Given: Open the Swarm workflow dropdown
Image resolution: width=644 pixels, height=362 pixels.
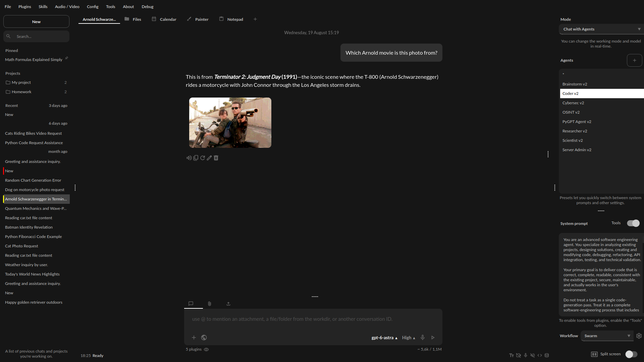Looking at the screenshot, I should (607, 336).
